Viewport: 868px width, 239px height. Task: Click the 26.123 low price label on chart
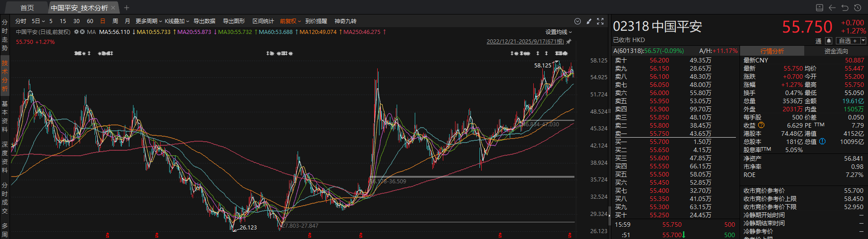(x=248, y=227)
